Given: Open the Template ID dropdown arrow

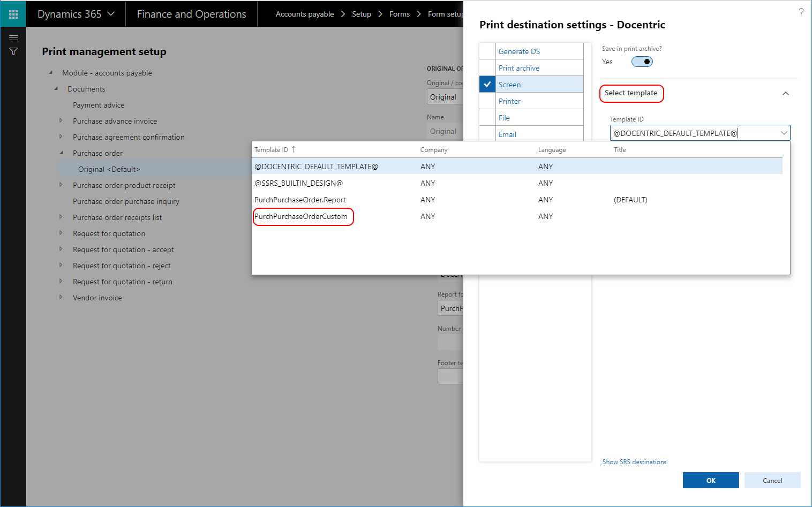Looking at the screenshot, I should 784,133.
